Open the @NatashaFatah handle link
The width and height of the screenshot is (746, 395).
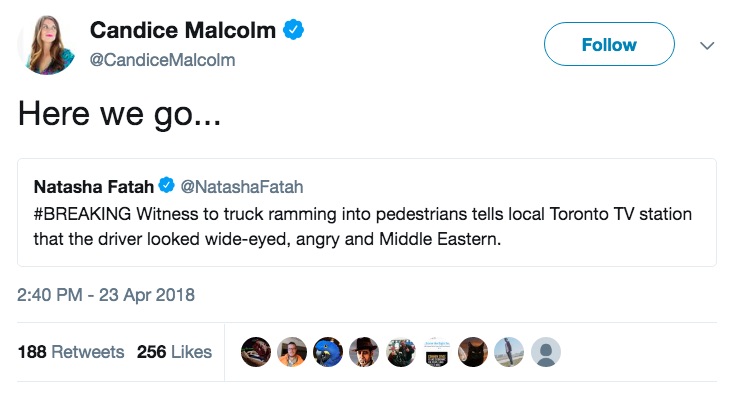click(x=242, y=187)
